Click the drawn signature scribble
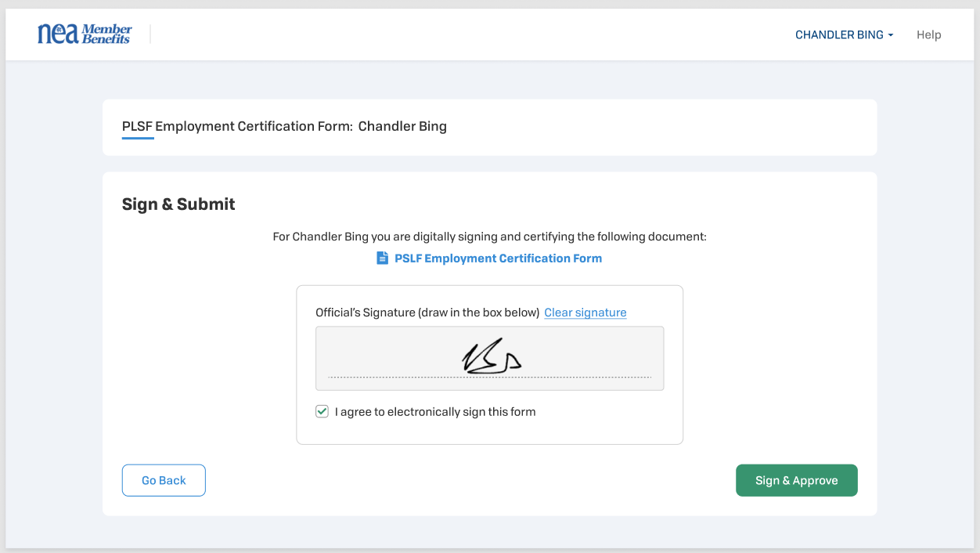This screenshot has height=553, width=980. pos(492,359)
